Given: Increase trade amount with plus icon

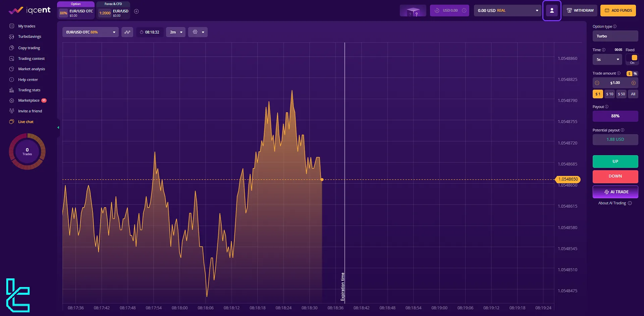Looking at the screenshot, I should (x=634, y=83).
